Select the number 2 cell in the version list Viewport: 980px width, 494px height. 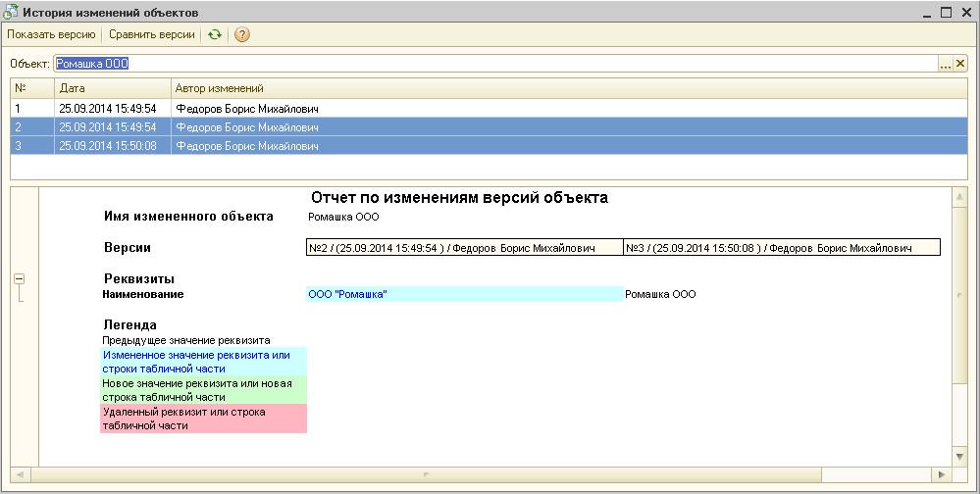click(32, 127)
